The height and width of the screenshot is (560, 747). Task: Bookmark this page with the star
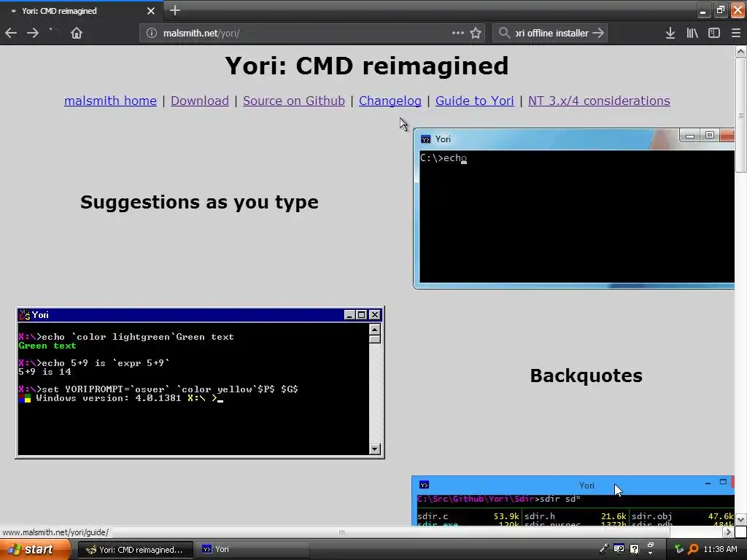476,33
